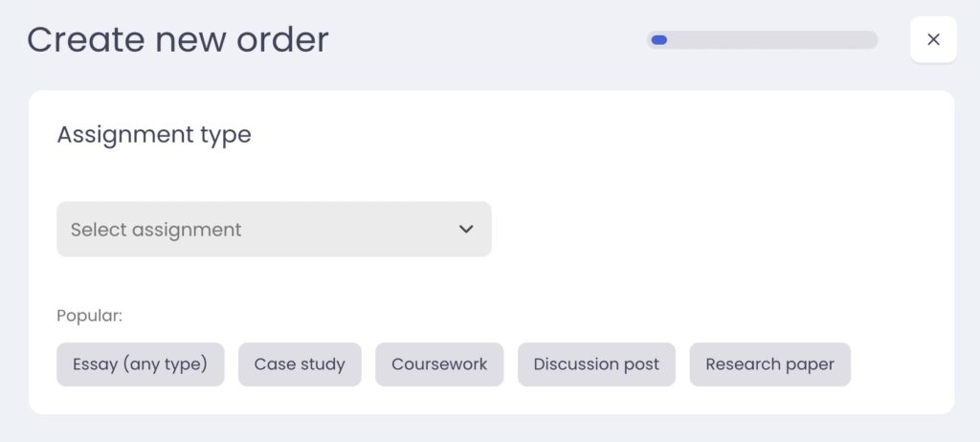Choose the Essay (any type) chip
This screenshot has width=980, height=442.
click(140, 365)
